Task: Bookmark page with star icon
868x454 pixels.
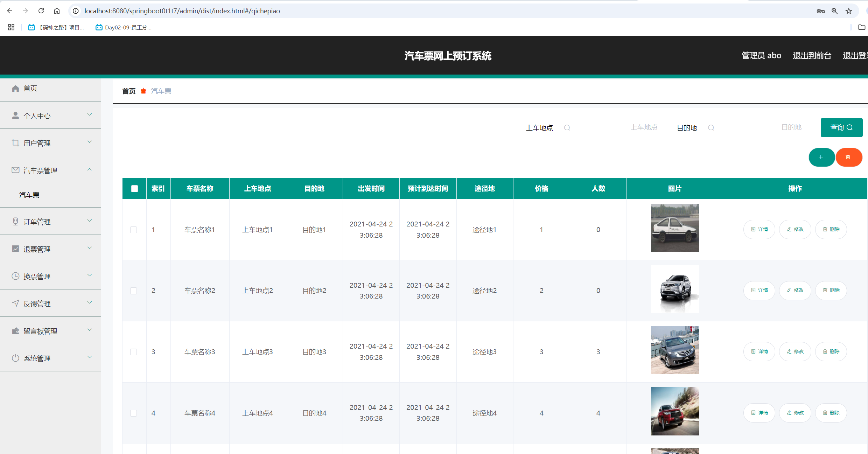Action: pyautogui.click(x=849, y=11)
